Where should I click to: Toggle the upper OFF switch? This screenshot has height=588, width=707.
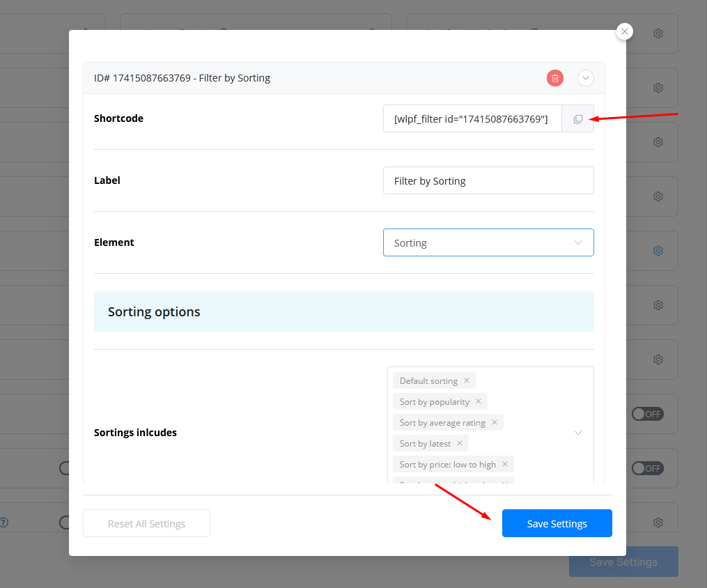pyautogui.click(x=647, y=414)
